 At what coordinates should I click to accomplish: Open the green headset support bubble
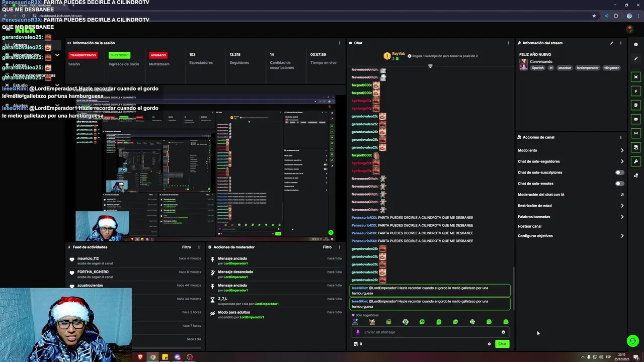633,341
